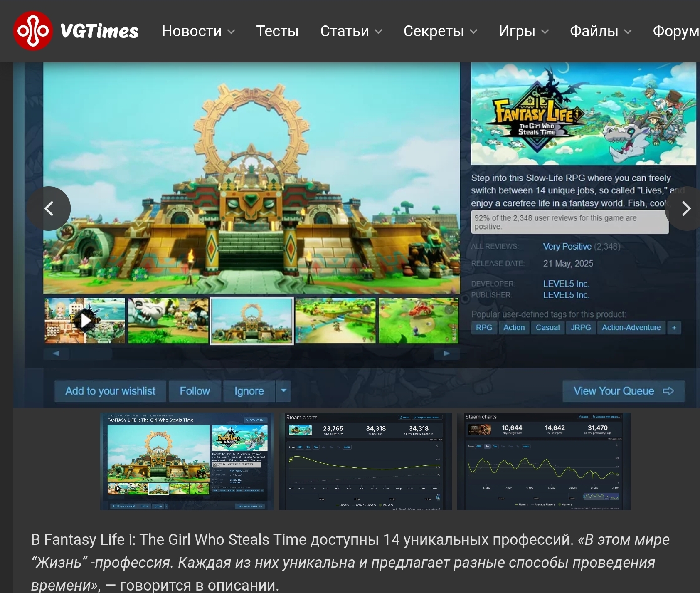Image resolution: width=700 pixels, height=593 pixels.
Task: Click the "31,470" all-time peak value
Action: tap(598, 427)
